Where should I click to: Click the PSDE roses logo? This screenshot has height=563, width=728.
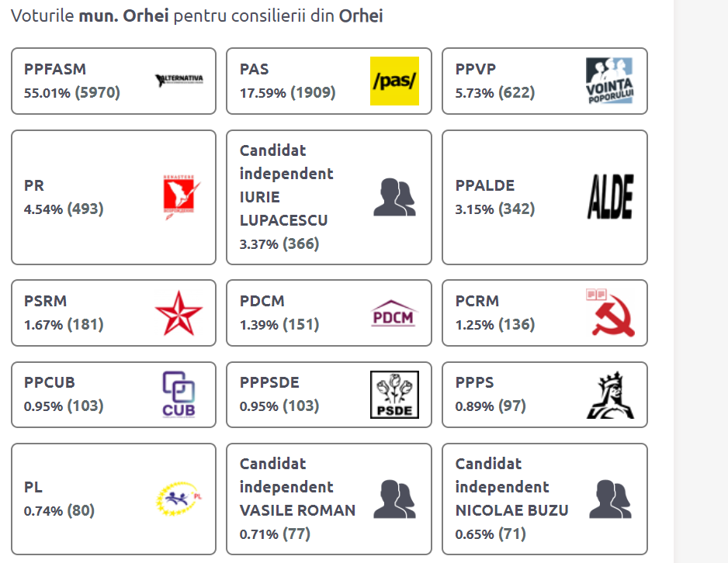394,395
